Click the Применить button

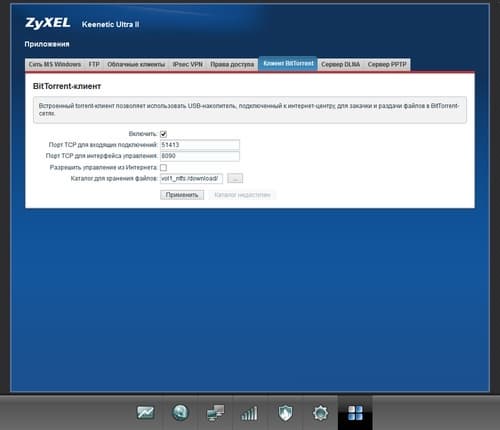(182, 195)
